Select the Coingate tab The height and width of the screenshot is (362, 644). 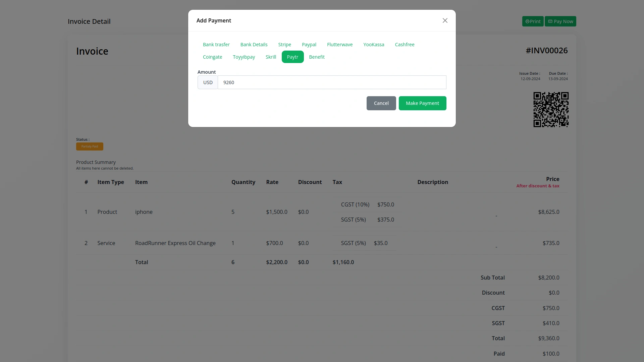[x=212, y=57]
